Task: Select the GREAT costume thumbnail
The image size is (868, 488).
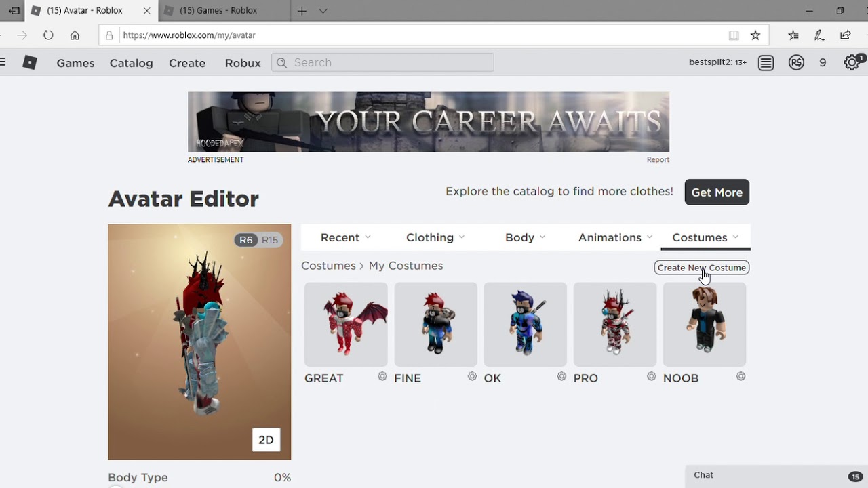Action: [x=346, y=324]
